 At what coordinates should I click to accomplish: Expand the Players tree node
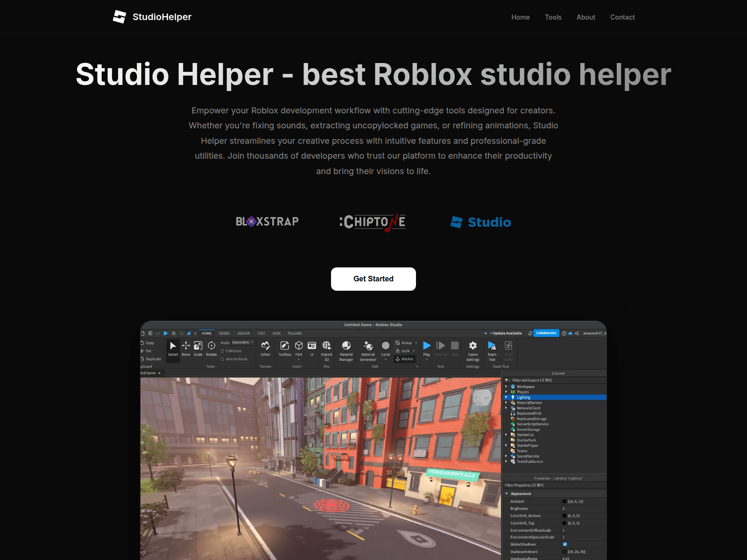pyautogui.click(x=506, y=392)
